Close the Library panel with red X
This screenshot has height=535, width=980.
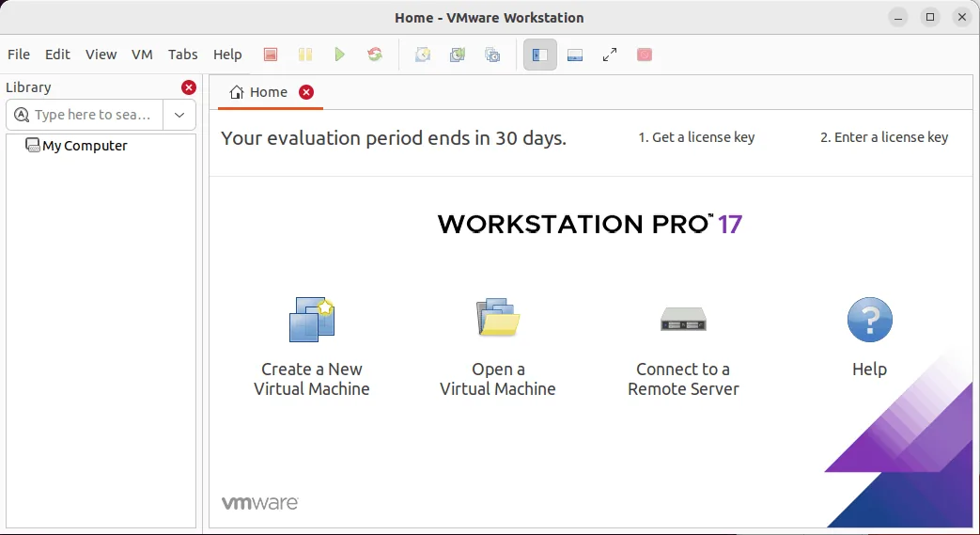[x=189, y=87]
